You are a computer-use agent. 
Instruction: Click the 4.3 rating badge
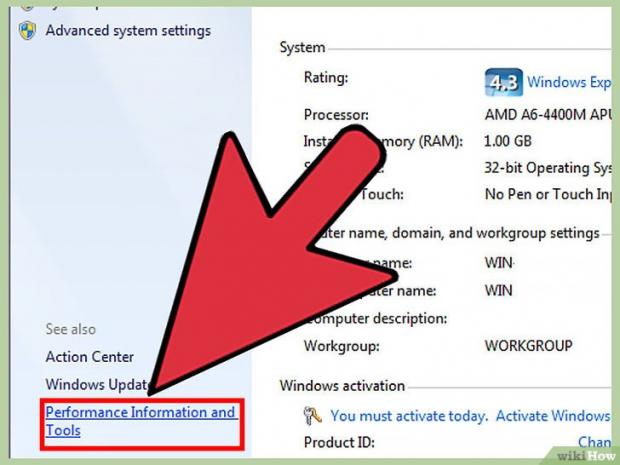tap(503, 82)
